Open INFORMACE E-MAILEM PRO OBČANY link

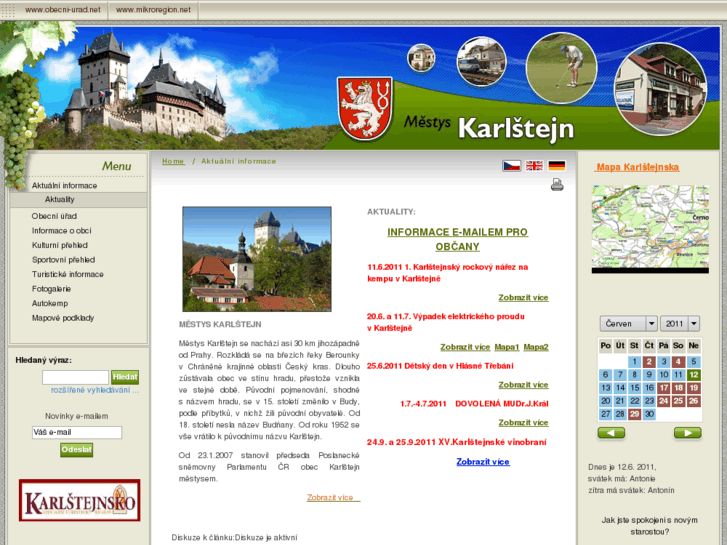tap(457, 239)
